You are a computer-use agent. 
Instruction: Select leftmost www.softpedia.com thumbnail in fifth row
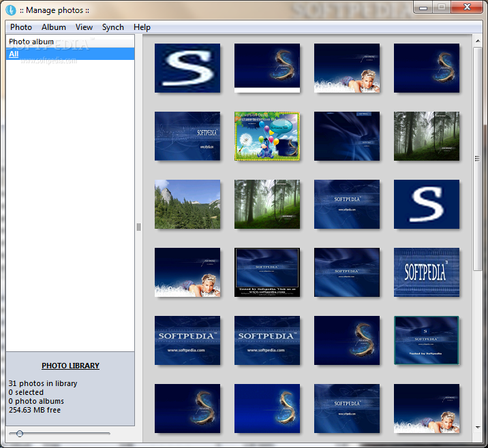187,340
